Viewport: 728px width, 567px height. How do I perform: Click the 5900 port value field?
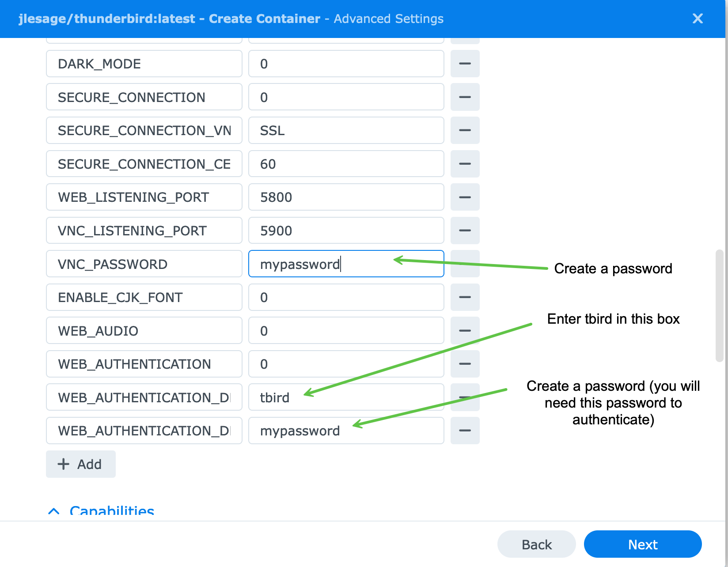coord(346,231)
